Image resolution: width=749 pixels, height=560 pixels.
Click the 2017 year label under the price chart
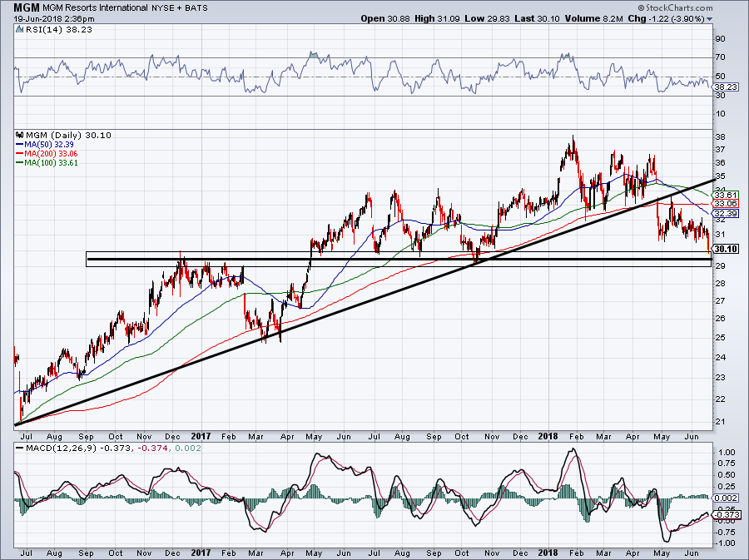(201, 436)
